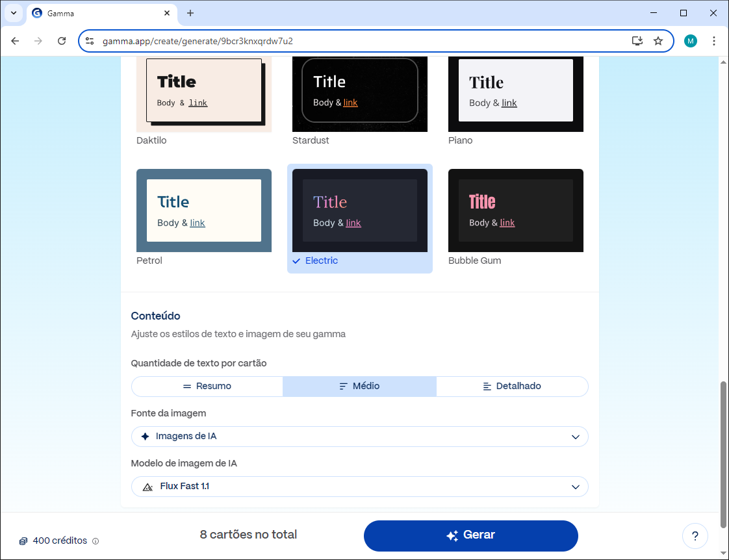Expand the Imagens de IA dropdown

(359, 437)
